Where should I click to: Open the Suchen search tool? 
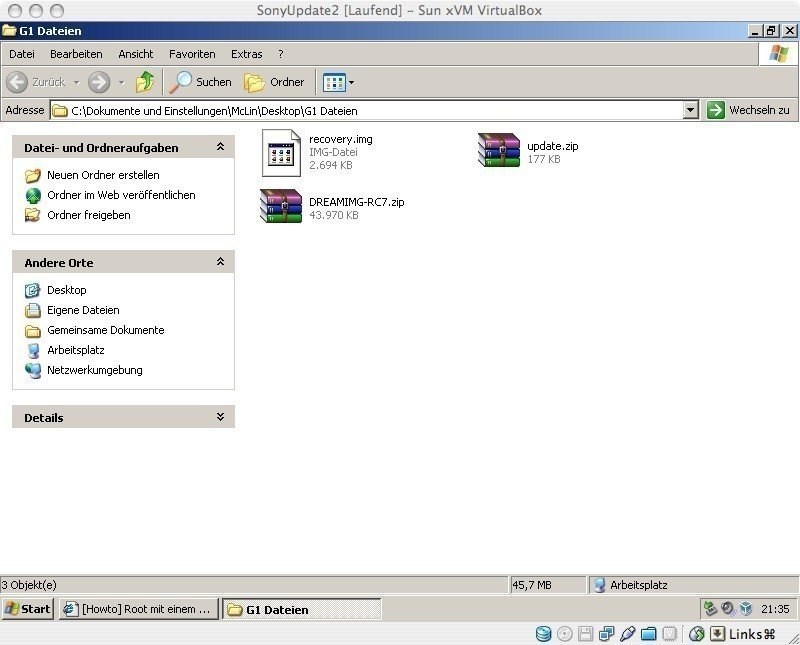coord(201,82)
